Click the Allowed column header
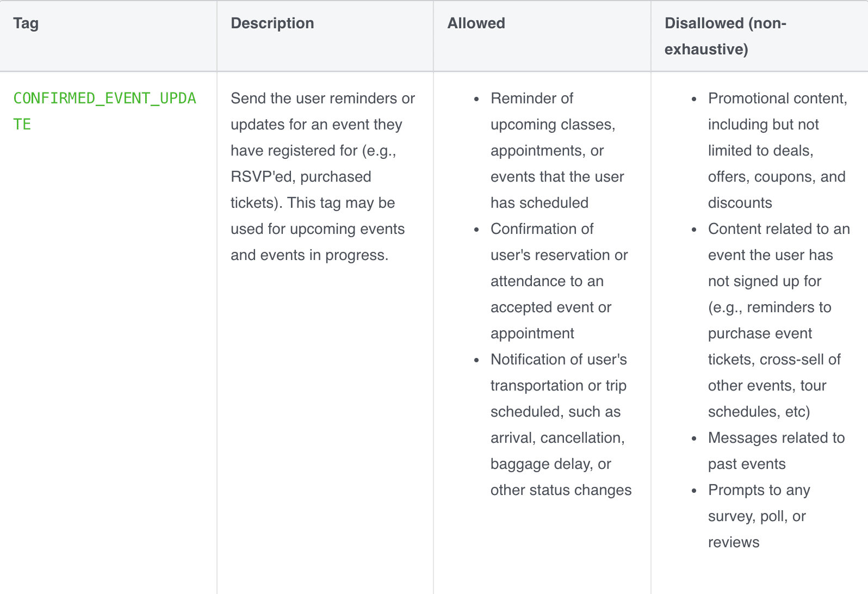Viewport: 868px width, 594px height. point(476,23)
